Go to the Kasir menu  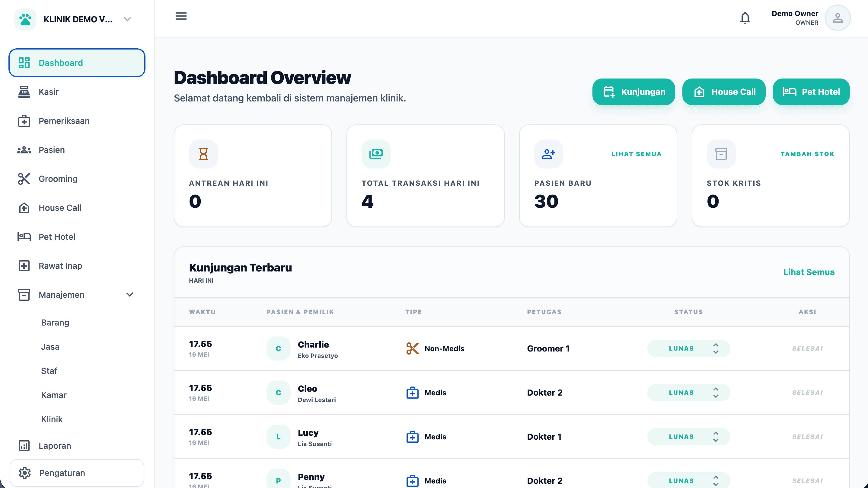tap(77, 92)
